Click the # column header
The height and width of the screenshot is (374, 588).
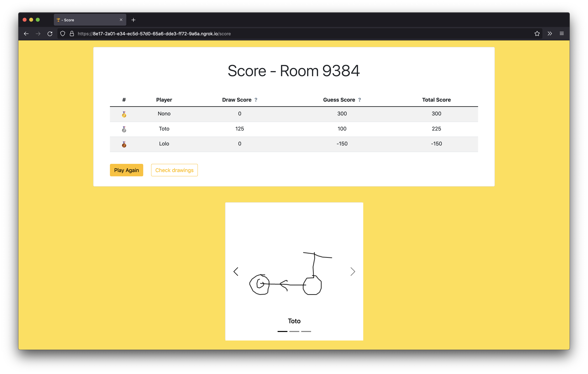pos(124,100)
